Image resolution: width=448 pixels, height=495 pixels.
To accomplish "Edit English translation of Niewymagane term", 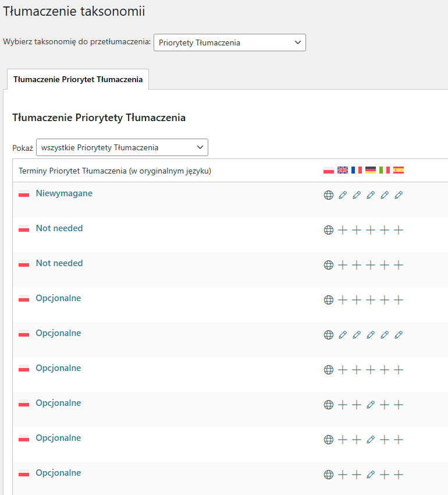I will (x=343, y=195).
